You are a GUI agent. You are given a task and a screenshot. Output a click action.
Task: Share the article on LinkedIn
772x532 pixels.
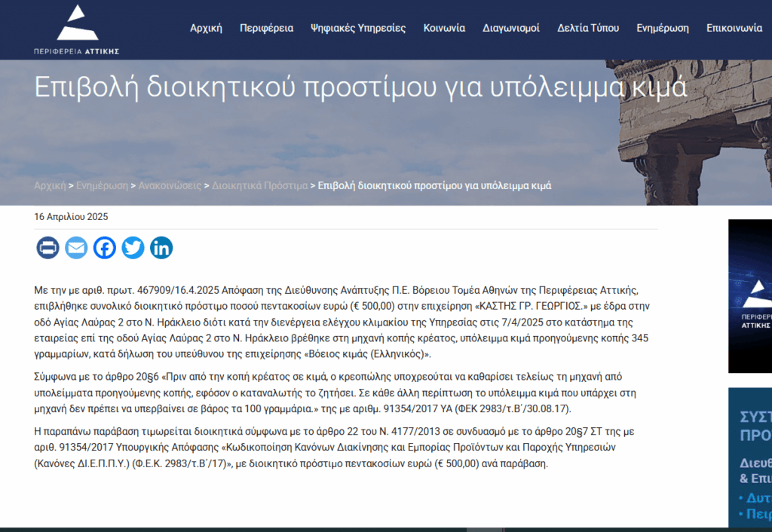[x=161, y=248]
